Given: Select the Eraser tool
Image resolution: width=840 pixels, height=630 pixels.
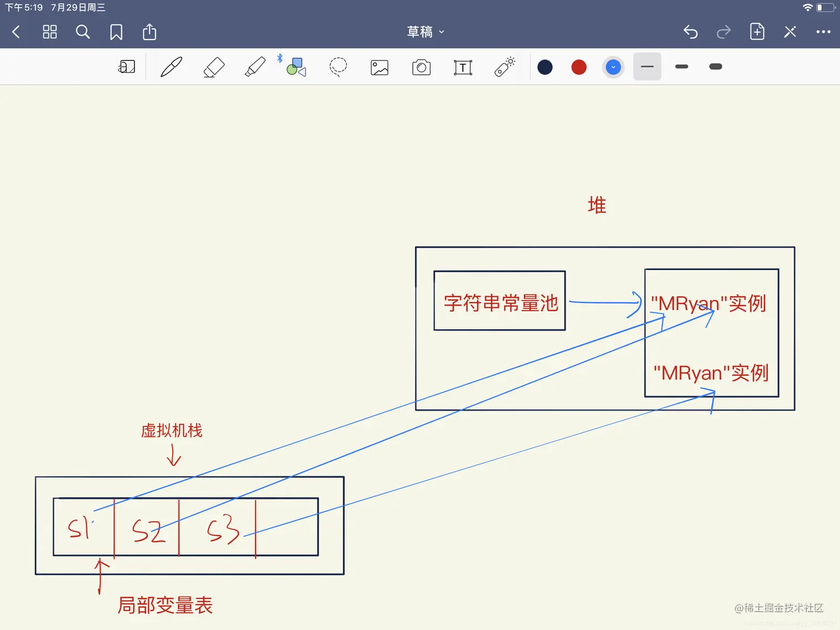Looking at the screenshot, I should pos(213,67).
